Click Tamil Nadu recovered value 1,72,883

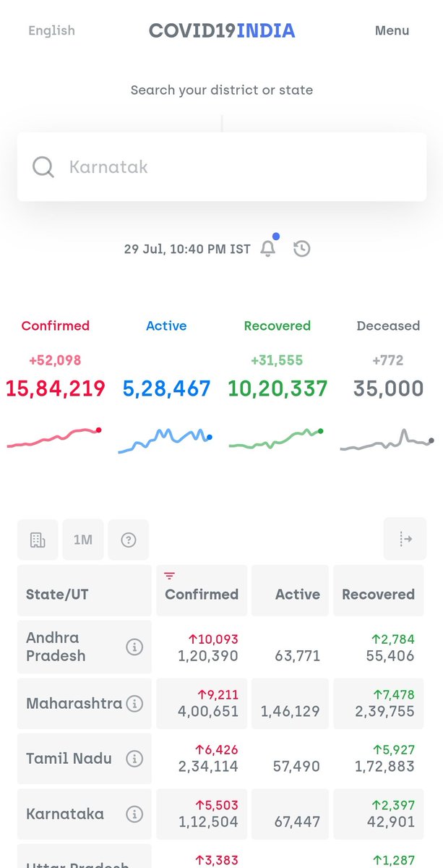pos(385,767)
